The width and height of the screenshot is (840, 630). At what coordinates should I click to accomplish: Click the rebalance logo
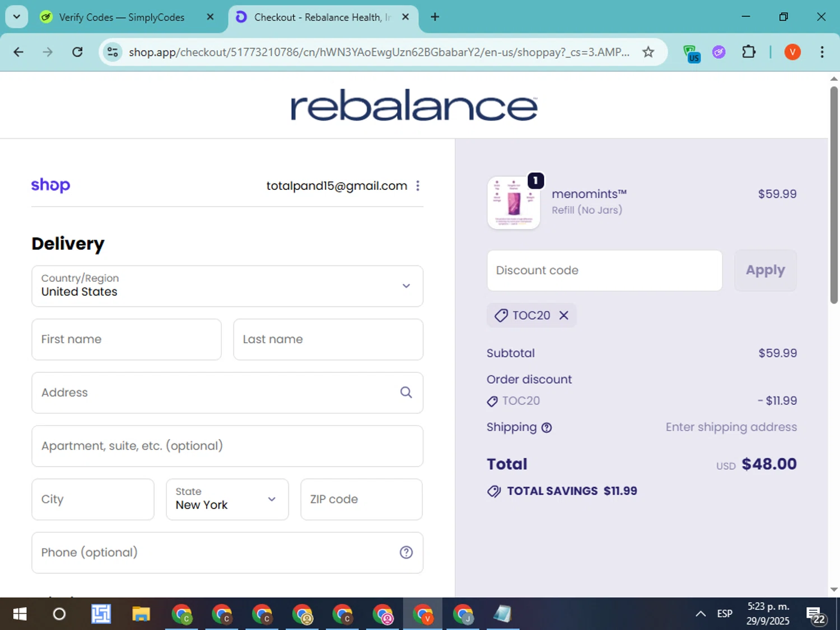coord(414,105)
